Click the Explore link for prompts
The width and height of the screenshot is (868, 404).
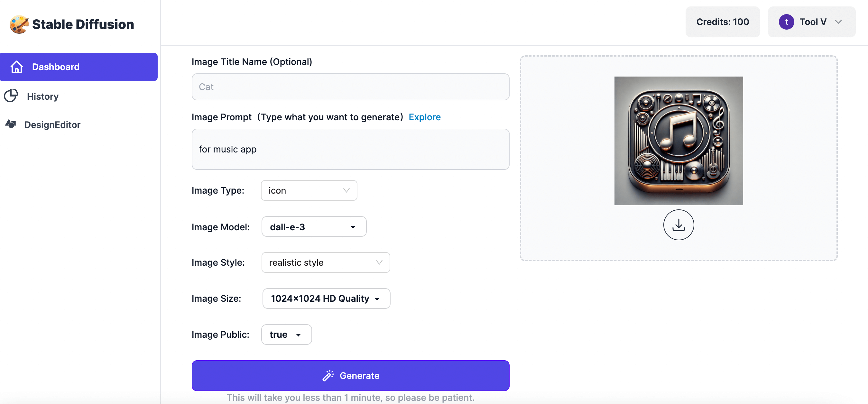(425, 117)
